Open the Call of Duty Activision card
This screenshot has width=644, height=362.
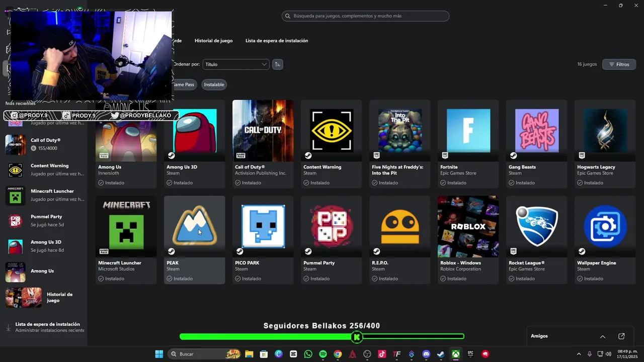point(263,144)
